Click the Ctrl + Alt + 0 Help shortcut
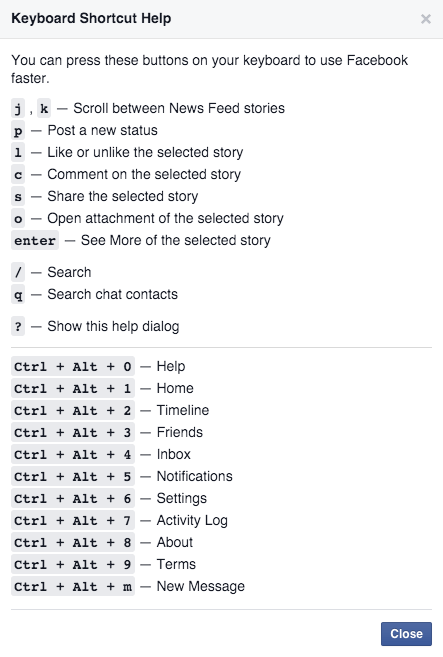Image resolution: width=443 pixels, height=657 pixels. (x=73, y=367)
